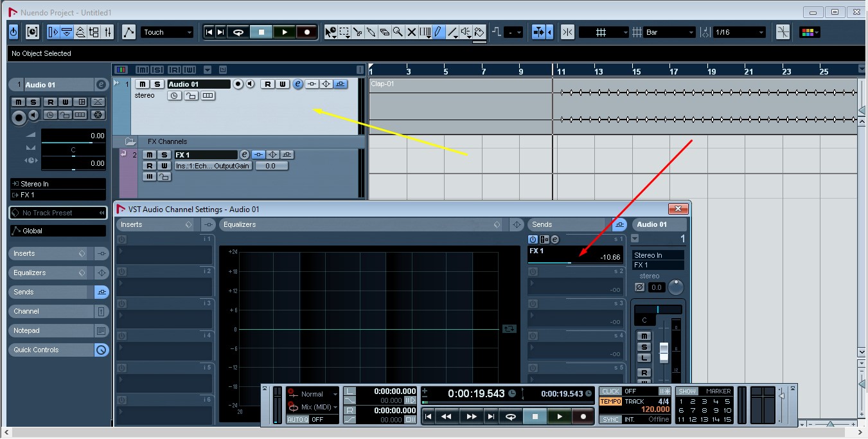The image size is (868, 439).
Task: Solo Audio 01 in the track list
Action: 157,84
